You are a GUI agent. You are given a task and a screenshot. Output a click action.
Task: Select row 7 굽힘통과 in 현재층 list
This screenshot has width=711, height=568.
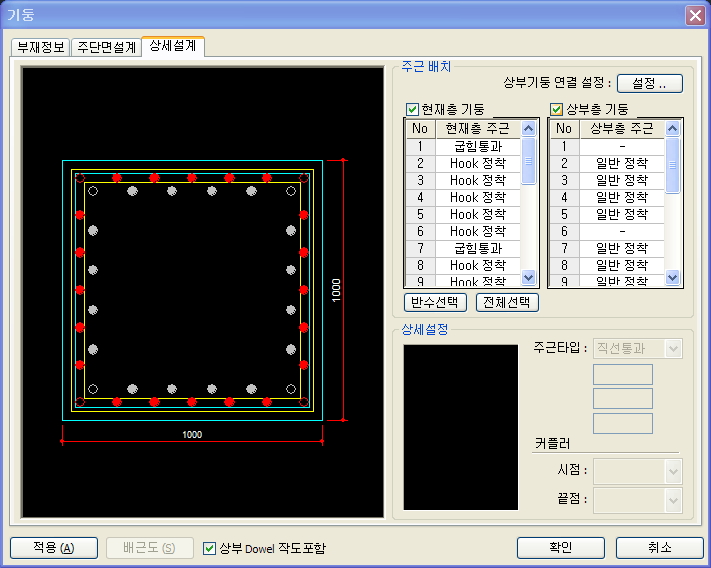point(478,248)
